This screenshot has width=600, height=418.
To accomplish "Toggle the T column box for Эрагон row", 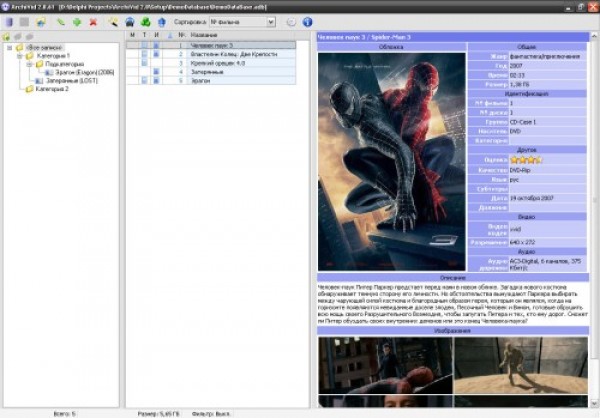I will 143,79.
